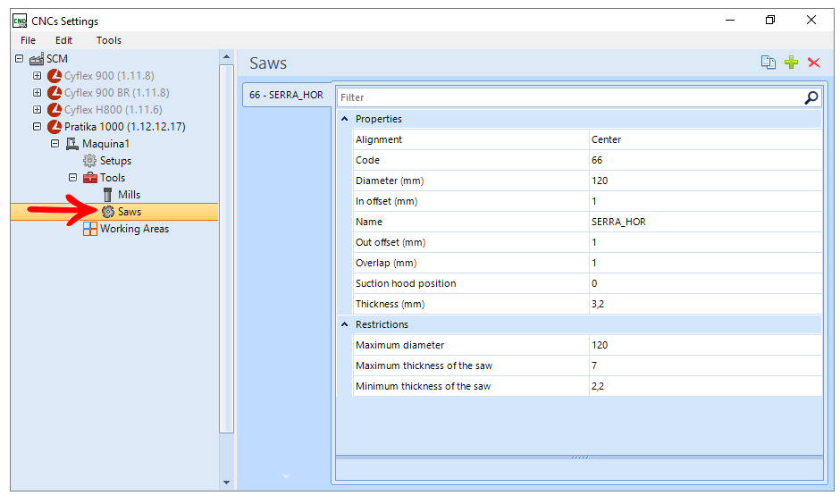Image resolution: width=840 pixels, height=504 pixels.
Task: Click the Diameter (mm) value 120
Action: tap(706, 181)
